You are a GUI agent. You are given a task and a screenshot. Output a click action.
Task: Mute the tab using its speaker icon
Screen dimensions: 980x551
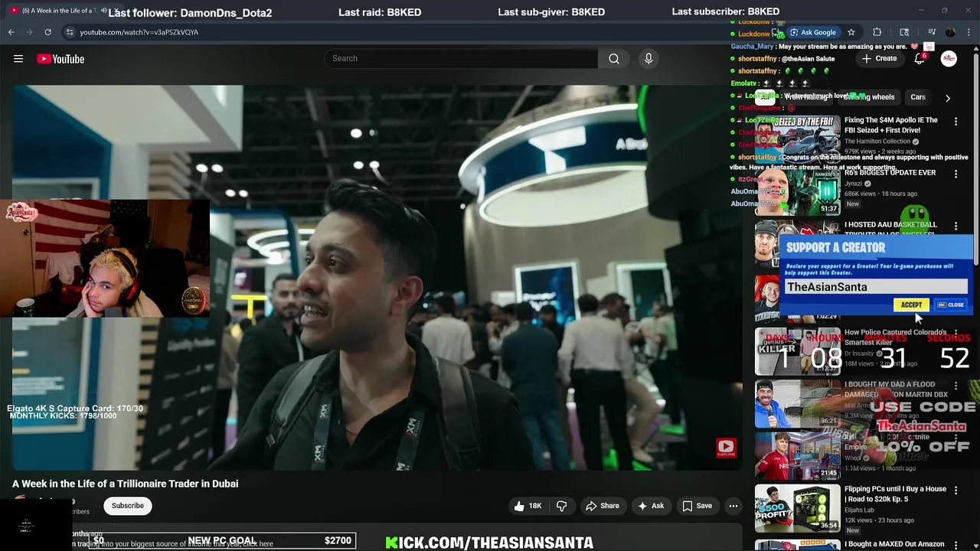tap(104, 11)
